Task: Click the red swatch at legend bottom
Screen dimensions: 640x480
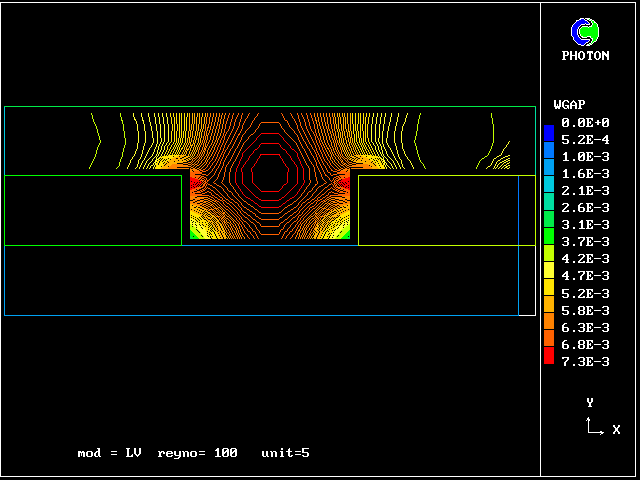Action: pos(548,357)
